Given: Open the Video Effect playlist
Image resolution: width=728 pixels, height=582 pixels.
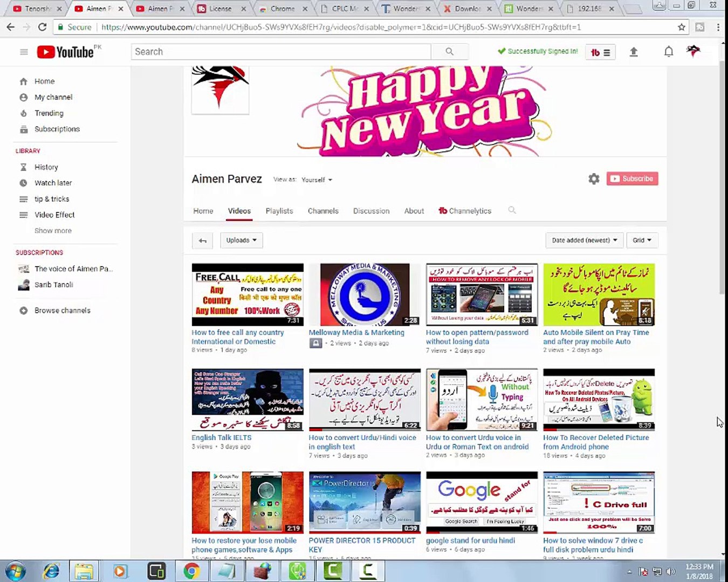Looking at the screenshot, I should [54, 214].
